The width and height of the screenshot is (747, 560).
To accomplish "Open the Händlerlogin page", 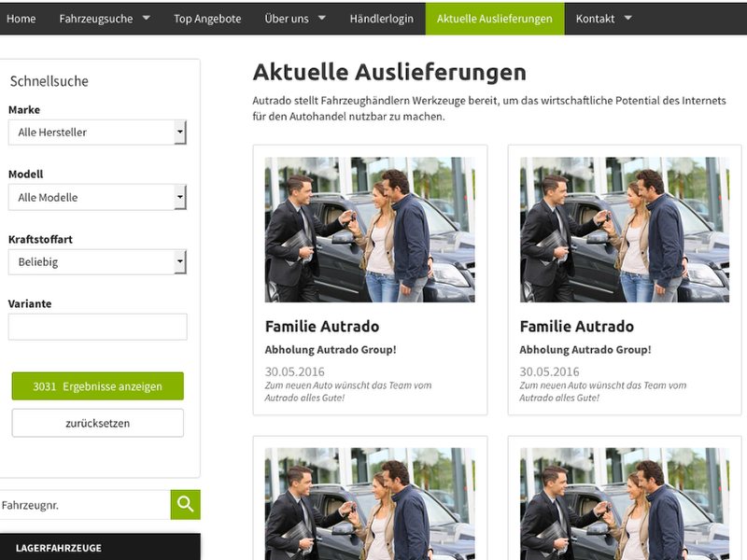I will pyautogui.click(x=383, y=18).
